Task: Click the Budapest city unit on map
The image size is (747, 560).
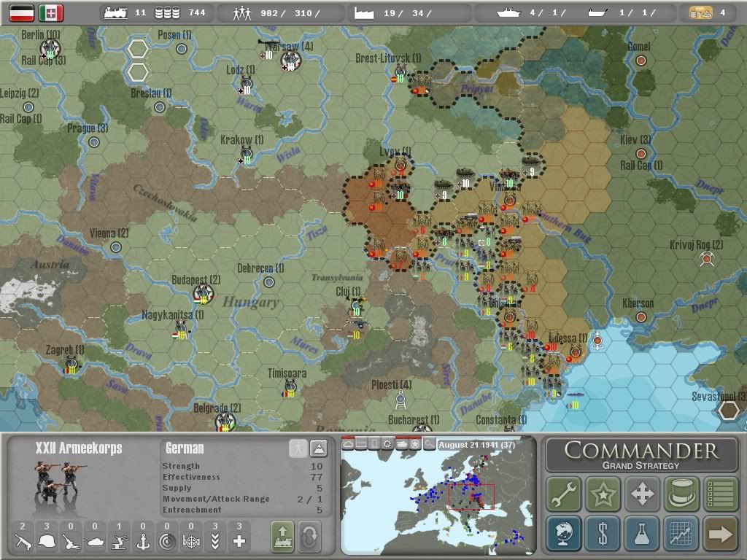Action: 203,293
